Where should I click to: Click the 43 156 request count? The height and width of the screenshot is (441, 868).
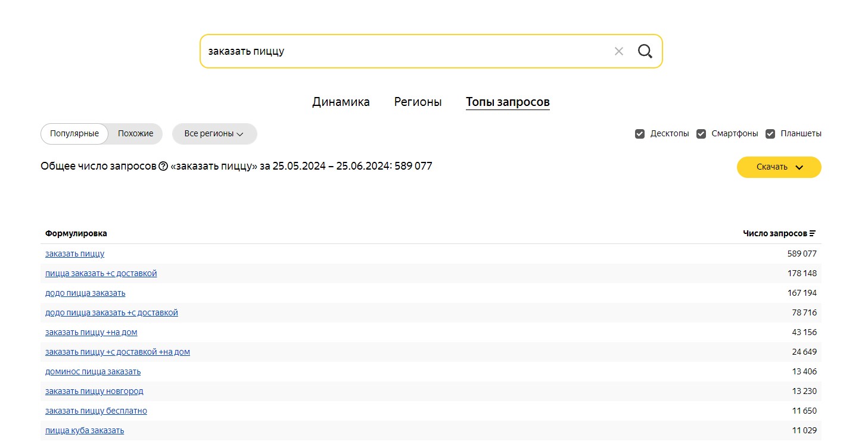point(804,332)
